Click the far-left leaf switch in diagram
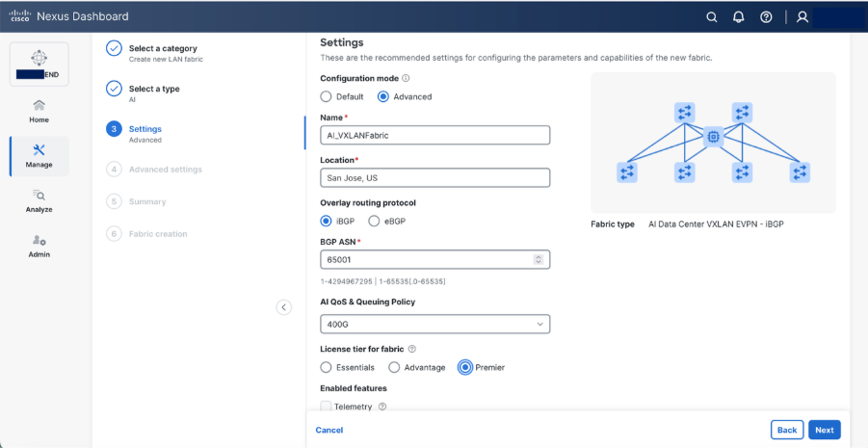Viewport: 868px width, 448px height. click(x=627, y=172)
